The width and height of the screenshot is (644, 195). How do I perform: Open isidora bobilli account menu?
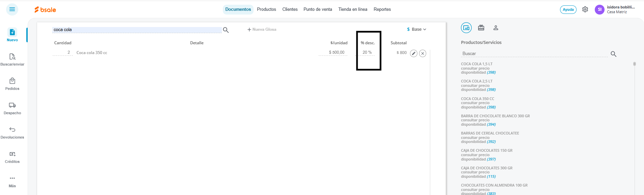coord(621,9)
